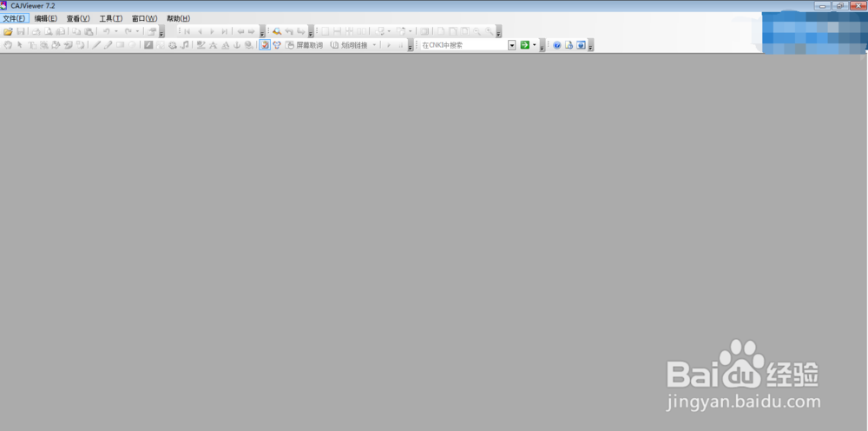Click the Save disk icon
Screen dimensions: 868x431
21,31
